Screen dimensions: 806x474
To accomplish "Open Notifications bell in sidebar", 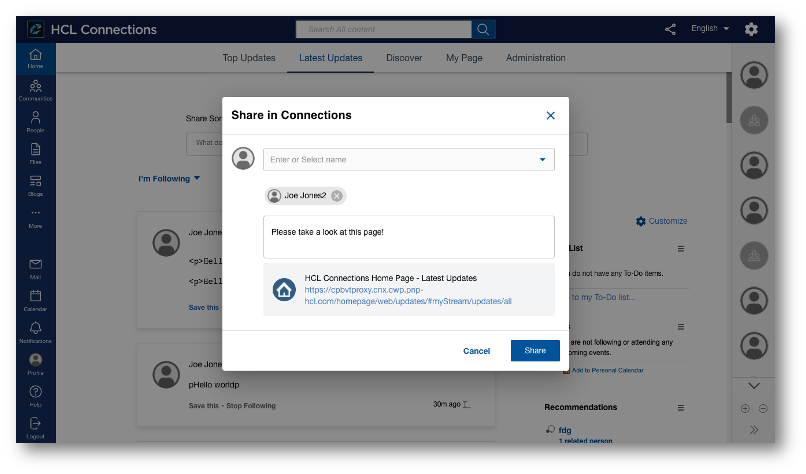I will (x=35, y=333).
